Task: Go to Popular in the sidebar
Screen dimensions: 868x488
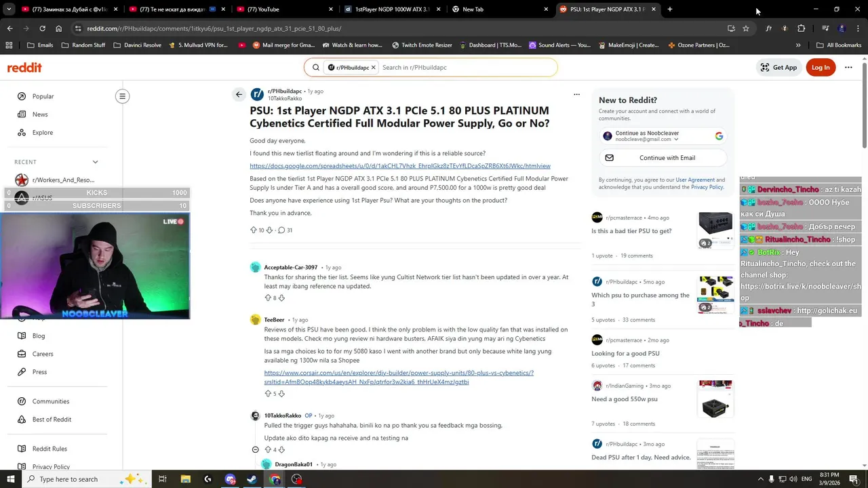Action: (43, 96)
